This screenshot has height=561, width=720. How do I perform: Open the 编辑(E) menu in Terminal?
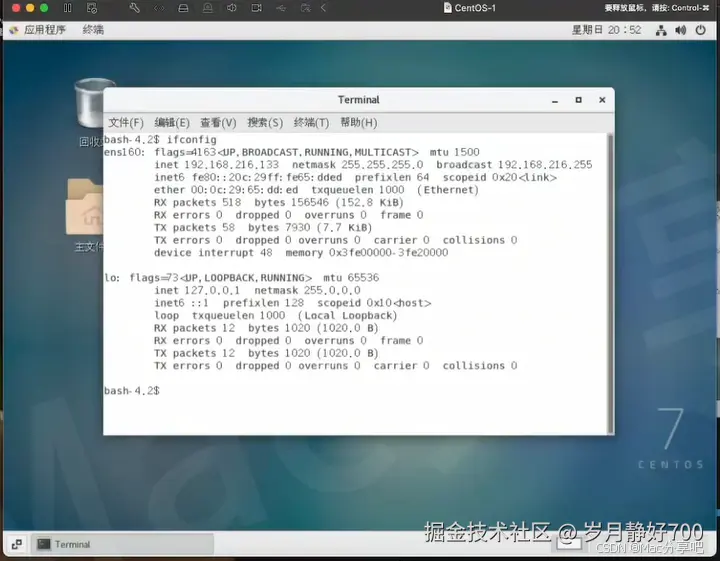point(172,123)
